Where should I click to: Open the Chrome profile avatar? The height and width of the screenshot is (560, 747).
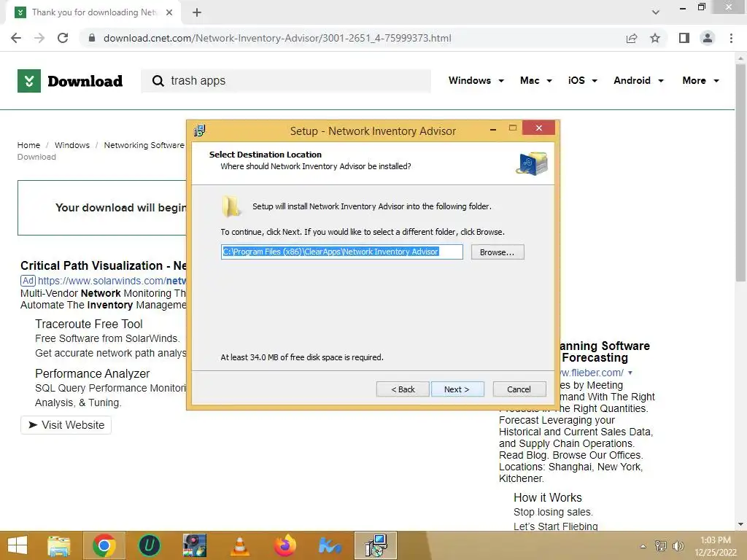(708, 38)
